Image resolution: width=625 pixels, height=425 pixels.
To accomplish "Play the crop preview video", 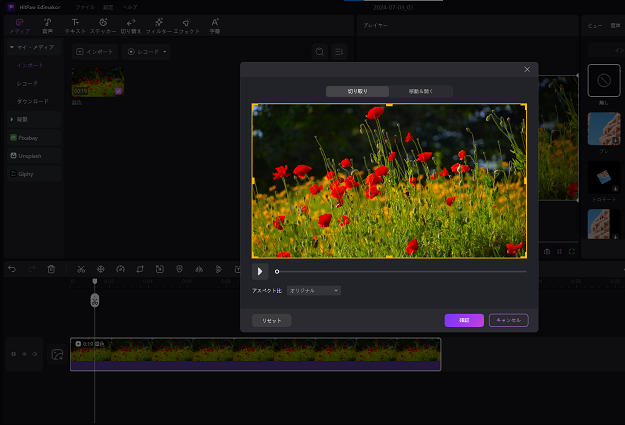I will [x=260, y=271].
